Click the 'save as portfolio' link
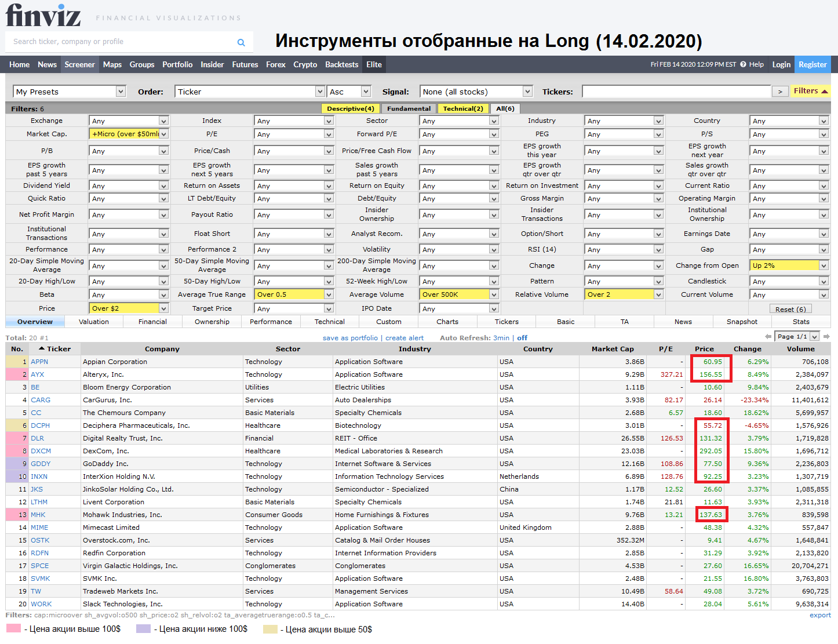 point(350,338)
